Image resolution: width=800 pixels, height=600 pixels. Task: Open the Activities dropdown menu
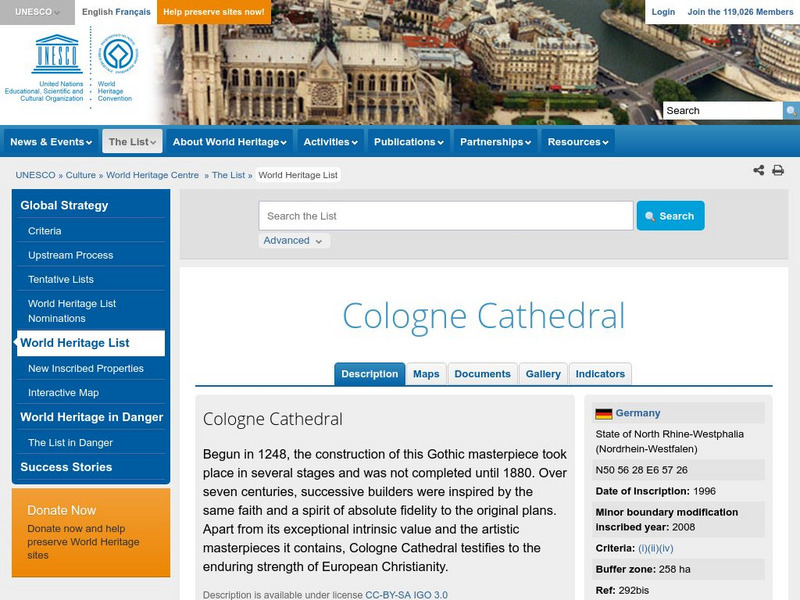pos(331,141)
